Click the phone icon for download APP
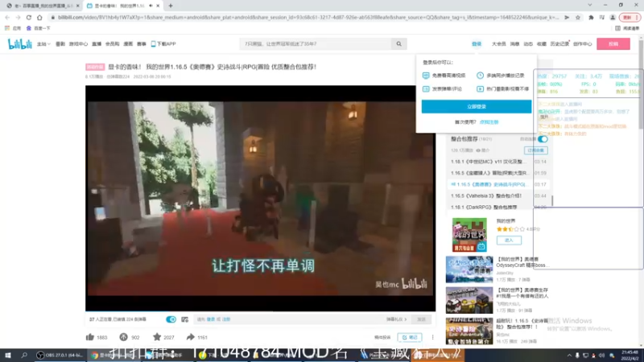Screen dimensions: 644x362 (153, 44)
